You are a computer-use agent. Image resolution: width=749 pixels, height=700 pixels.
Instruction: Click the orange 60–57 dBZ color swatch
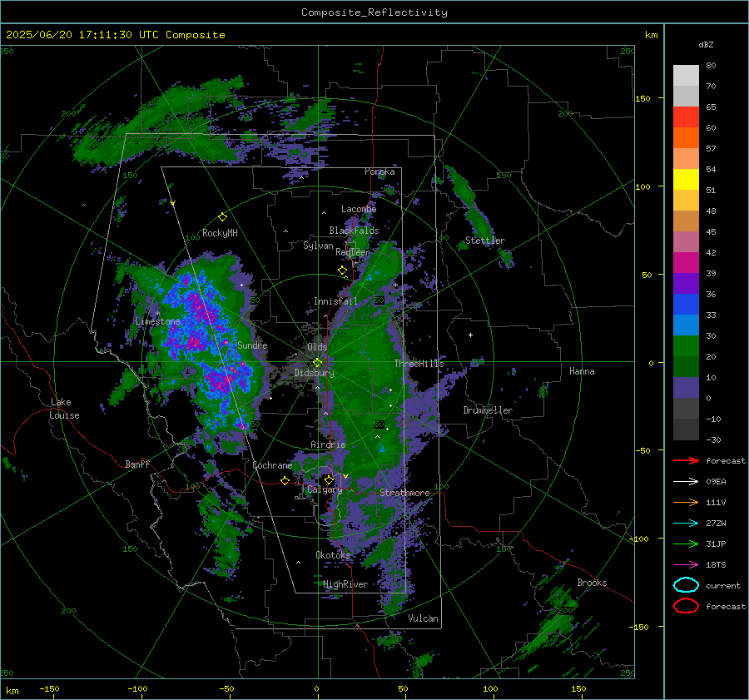(686, 138)
